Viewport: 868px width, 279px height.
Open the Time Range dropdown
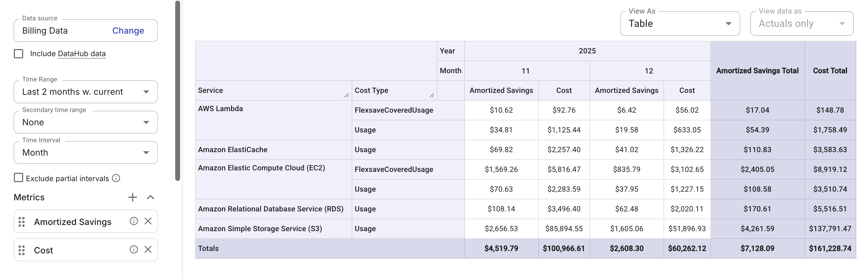pos(146,92)
